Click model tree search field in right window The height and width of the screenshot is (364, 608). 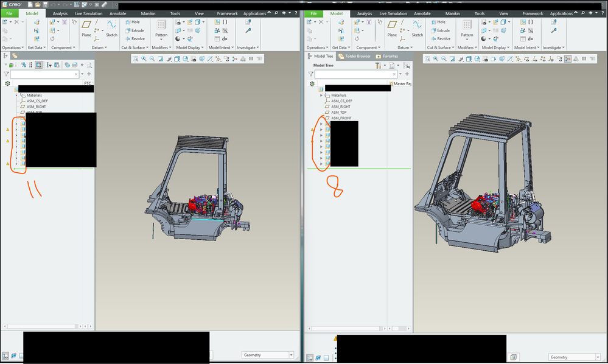click(356, 74)
